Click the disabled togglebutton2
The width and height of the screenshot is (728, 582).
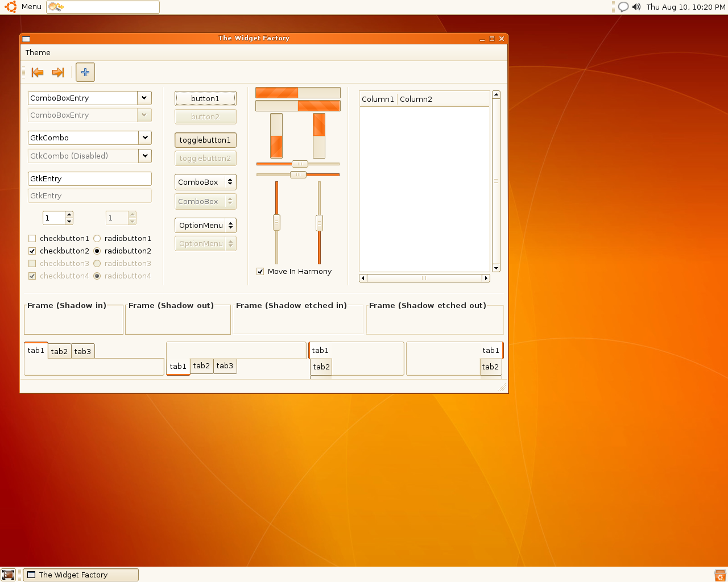[205, 159]
